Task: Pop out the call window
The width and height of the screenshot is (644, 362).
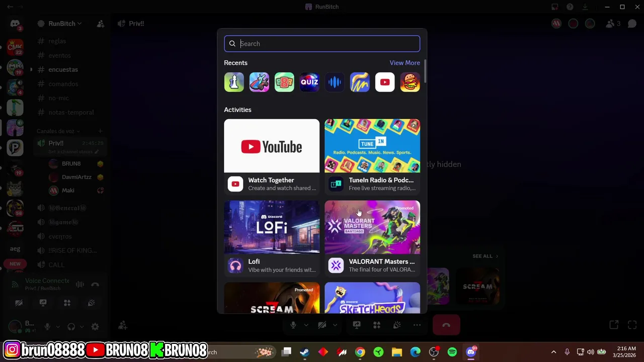Action: [x=614, y=325]
